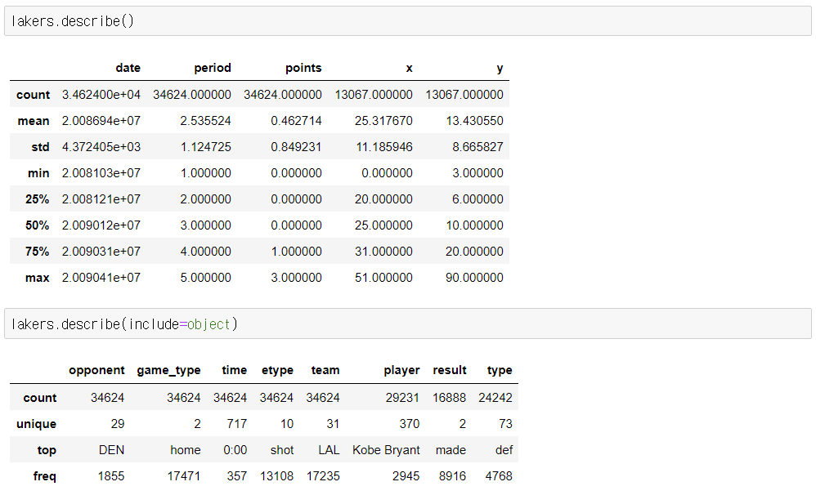Select x 25% value 20.000000

pyautogui.click(x=383, y=198)
